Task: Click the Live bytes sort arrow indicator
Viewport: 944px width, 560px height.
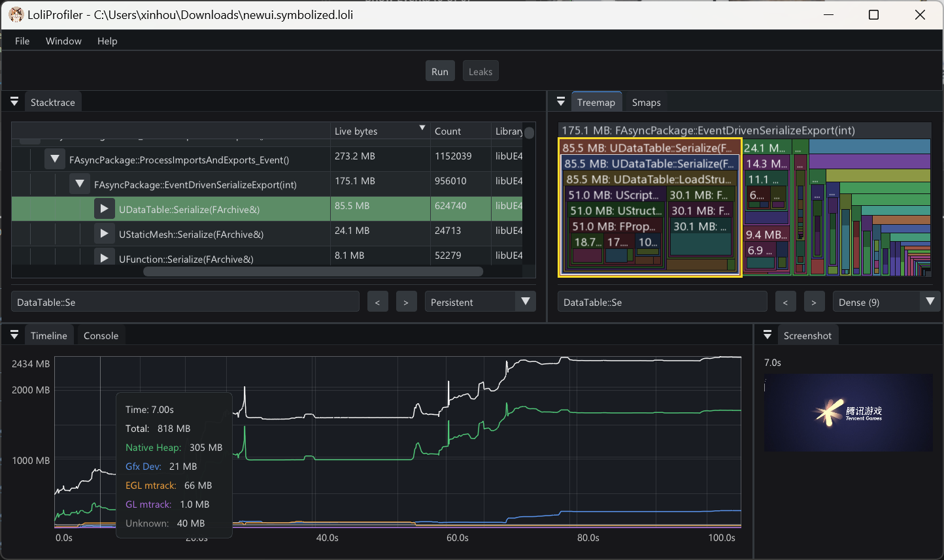Action: 422,128
